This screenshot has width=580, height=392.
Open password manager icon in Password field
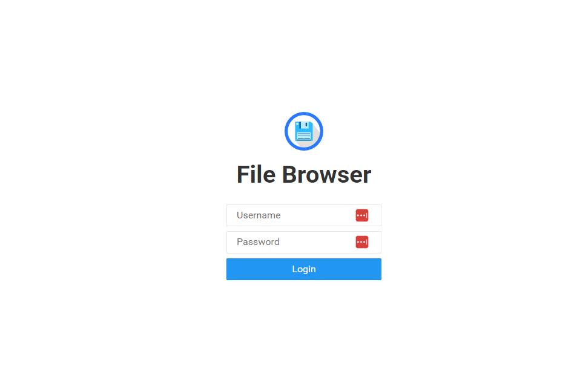point(362,242)
